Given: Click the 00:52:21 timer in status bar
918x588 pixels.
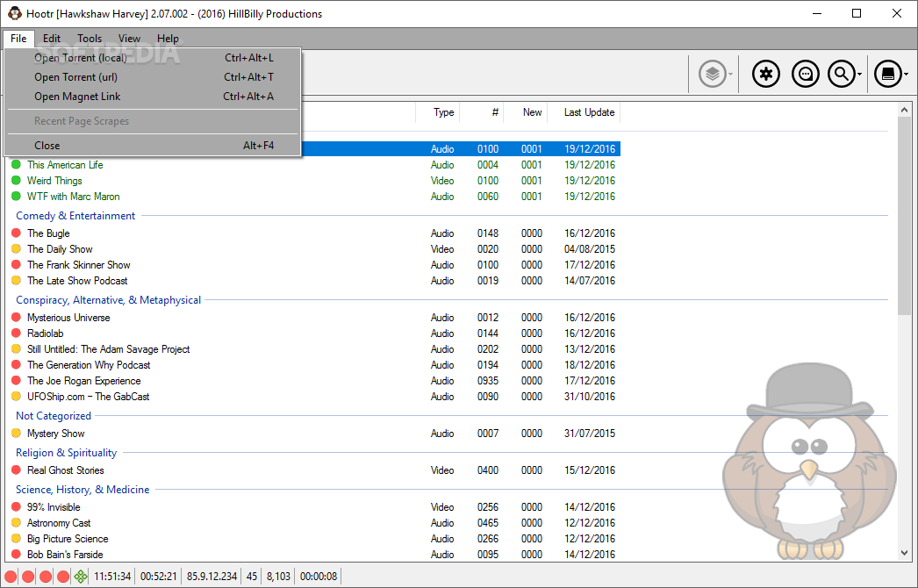Looking at the screenshot, I should (x=159, y=577).
